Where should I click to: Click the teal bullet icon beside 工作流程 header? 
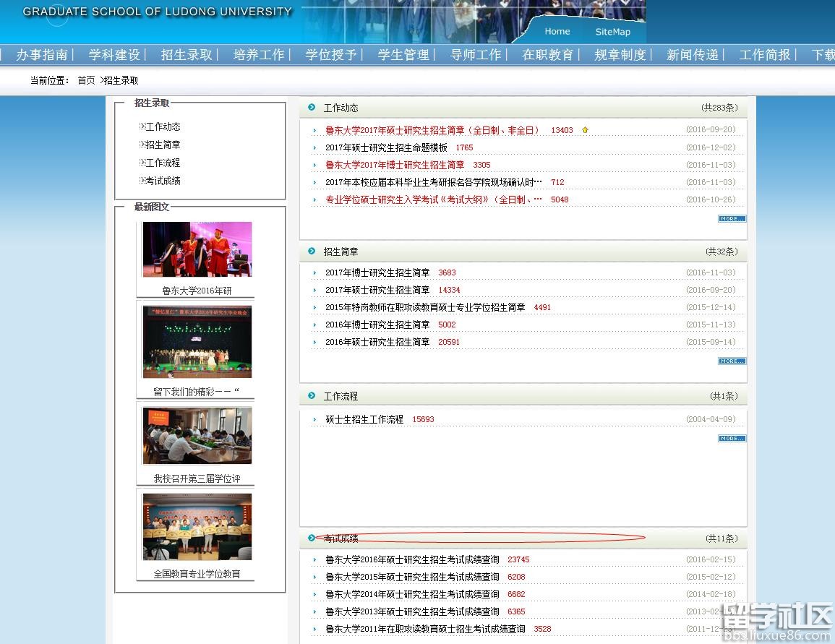(312, 396)
